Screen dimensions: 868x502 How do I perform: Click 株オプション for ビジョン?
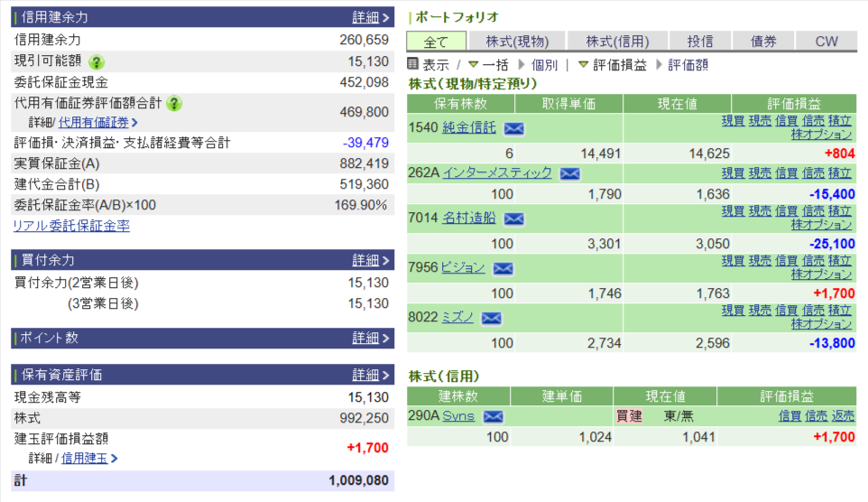[821, 274]
